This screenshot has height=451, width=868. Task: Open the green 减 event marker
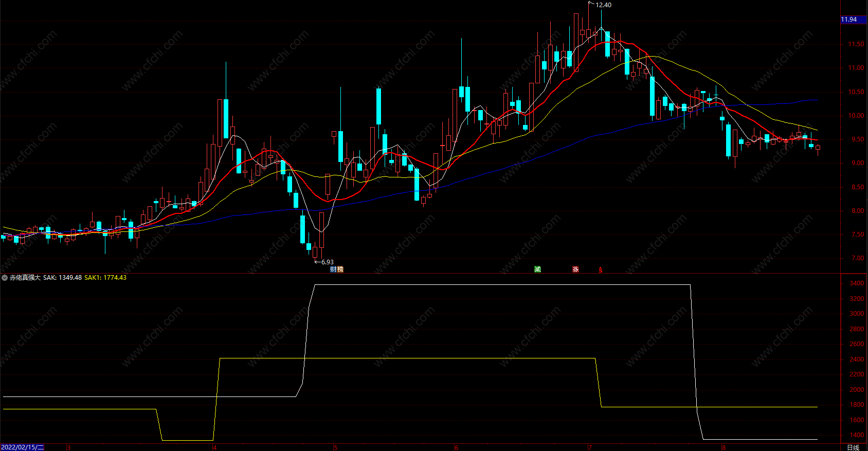[x=537, y=269]
